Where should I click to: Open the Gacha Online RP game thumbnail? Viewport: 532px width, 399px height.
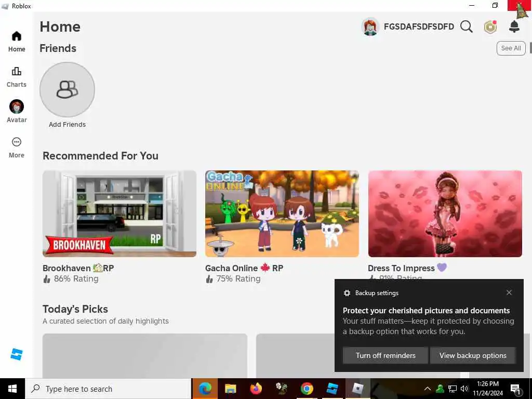[x=282, y=214]
